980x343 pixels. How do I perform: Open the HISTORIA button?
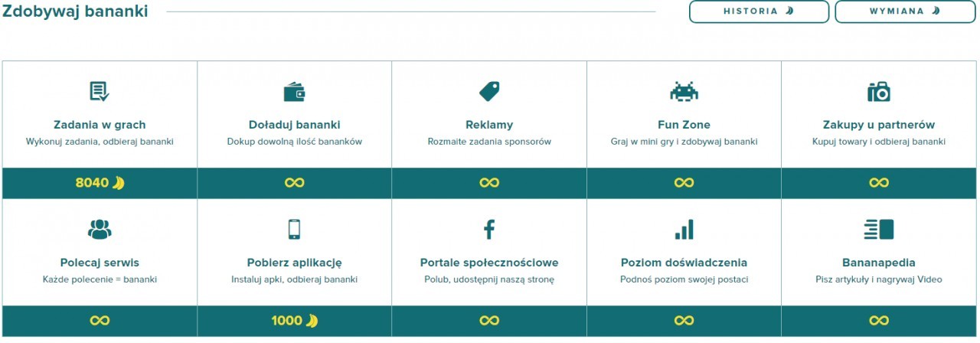[x=759, y=11]
